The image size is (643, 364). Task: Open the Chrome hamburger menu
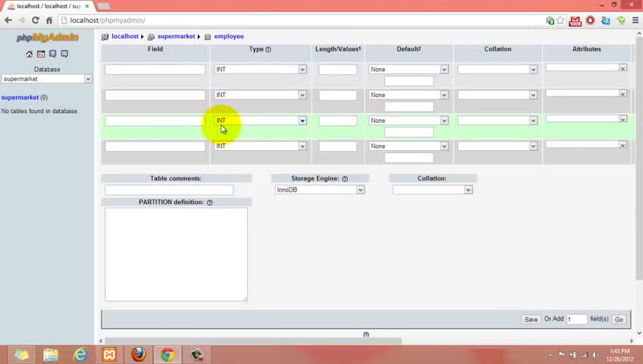pos(635,20)
